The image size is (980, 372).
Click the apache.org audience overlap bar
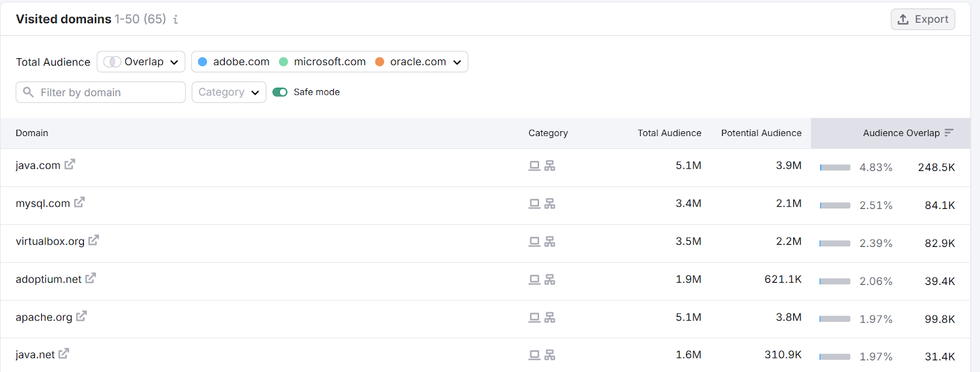pyautogui.click(x=835, y=319)
